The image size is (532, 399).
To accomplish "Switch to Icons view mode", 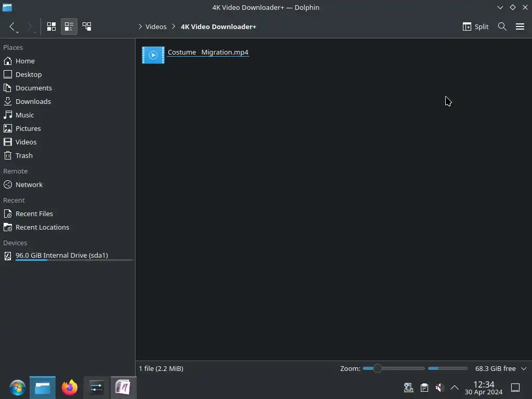I will coord(51,26).
